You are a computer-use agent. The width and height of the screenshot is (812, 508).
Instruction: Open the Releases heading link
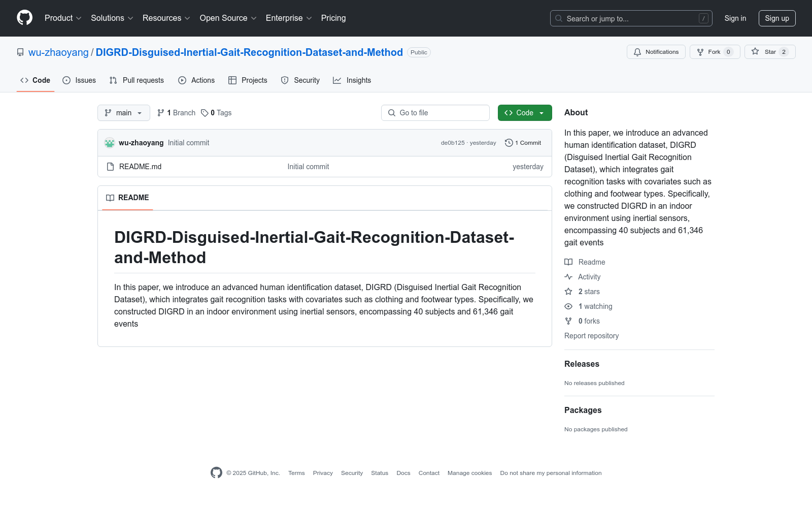pos(582,364)
